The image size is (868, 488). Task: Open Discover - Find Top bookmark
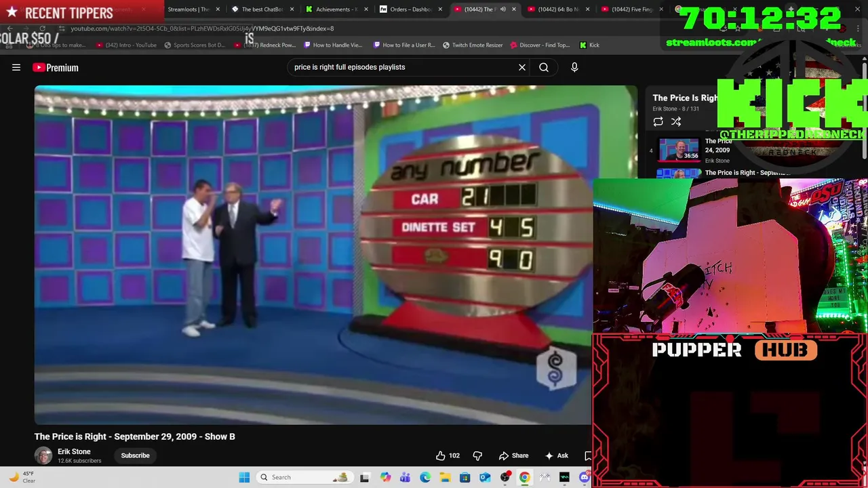tap(540, 45)
